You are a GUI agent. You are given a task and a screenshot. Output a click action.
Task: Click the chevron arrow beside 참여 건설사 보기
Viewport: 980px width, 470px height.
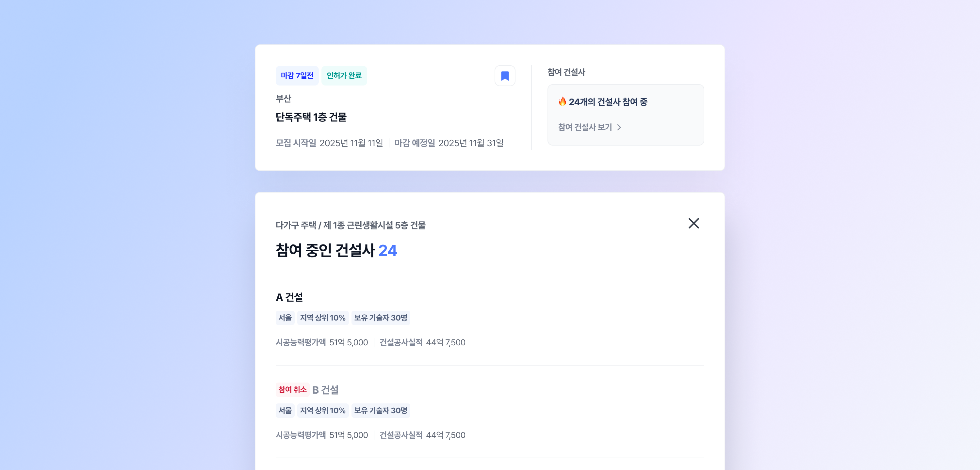click(619, 127)
